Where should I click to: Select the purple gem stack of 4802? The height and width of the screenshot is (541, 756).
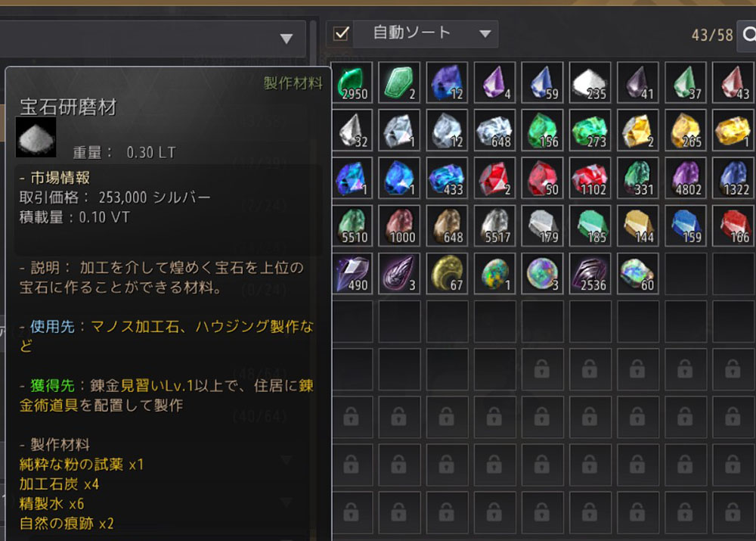[x=685, y=178]
